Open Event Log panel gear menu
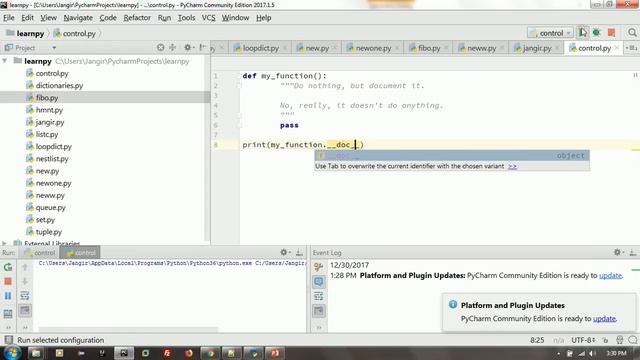Image resolution: width=640 pixels, height=360 pixels. [x=617, y=252]
